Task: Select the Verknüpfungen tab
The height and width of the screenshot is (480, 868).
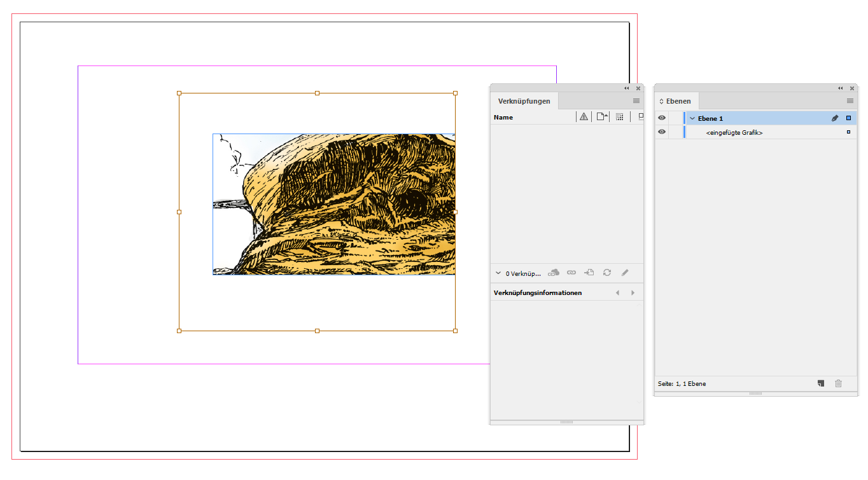Action: (x=524, y=101)
